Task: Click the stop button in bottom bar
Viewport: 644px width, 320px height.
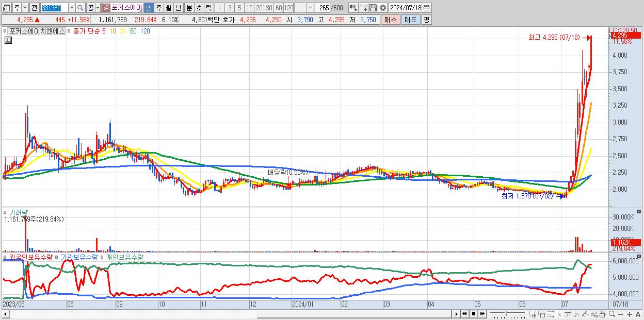Action: (473, 314)
